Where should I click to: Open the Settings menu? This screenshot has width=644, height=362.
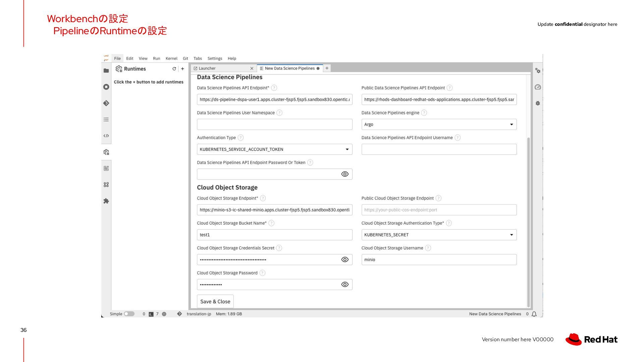point(215,58)
